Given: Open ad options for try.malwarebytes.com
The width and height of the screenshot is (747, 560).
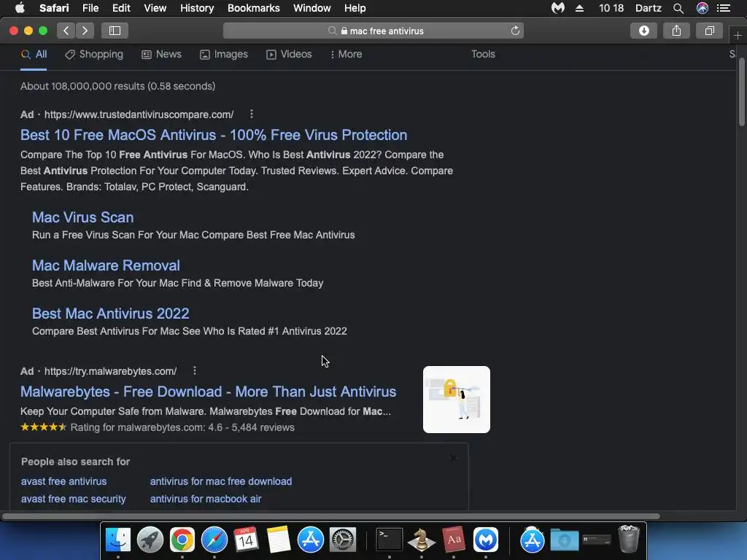Looking at the screenshot, I should [194, 370].
